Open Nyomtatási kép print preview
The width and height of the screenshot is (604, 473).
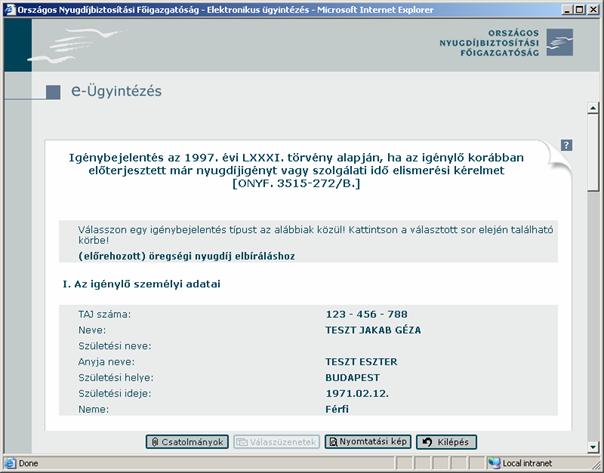click(x=368, y=441)
